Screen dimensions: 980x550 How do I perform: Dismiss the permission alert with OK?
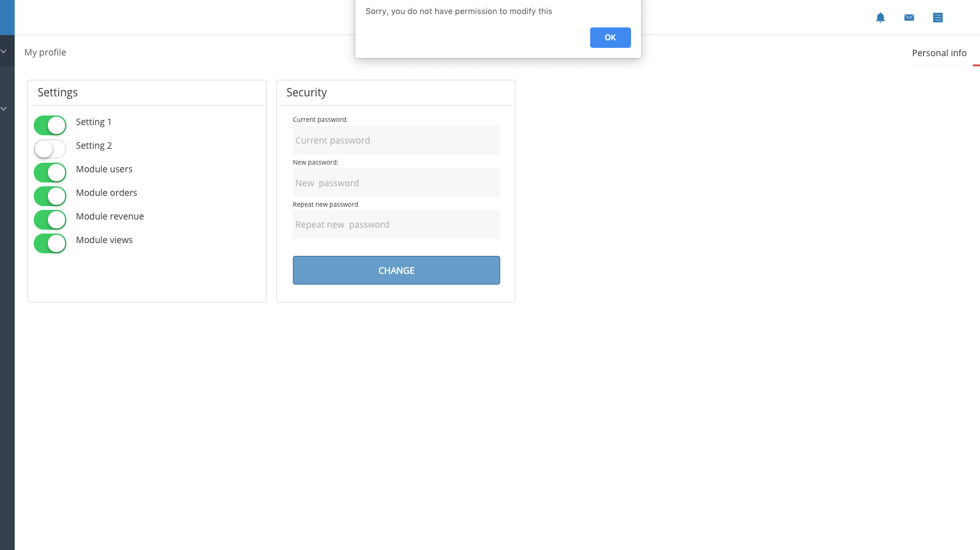point(611,38)
